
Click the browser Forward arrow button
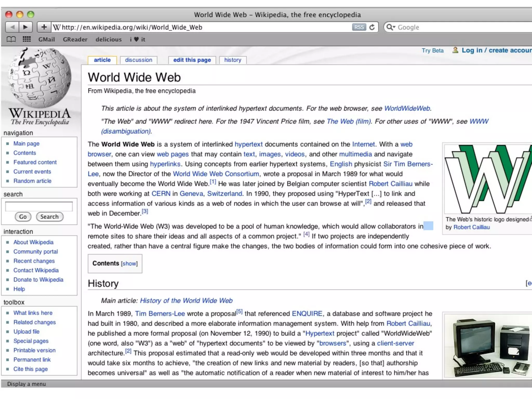point(25,27)
